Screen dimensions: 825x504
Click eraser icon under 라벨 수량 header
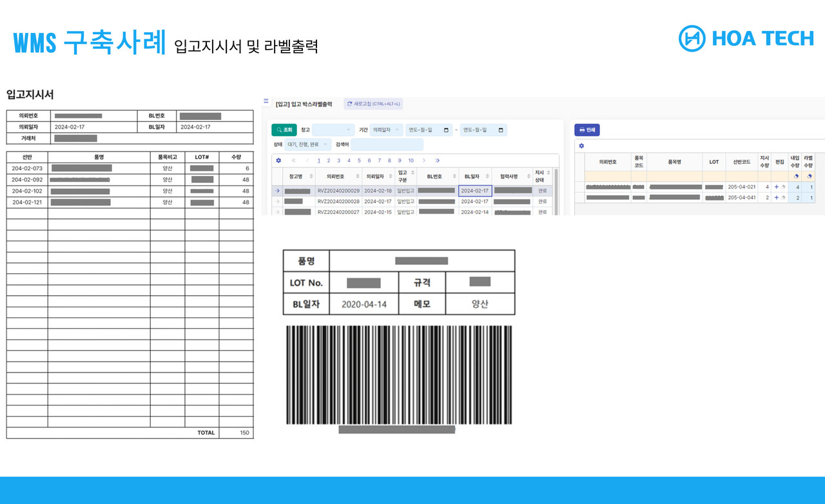point(809,176)
